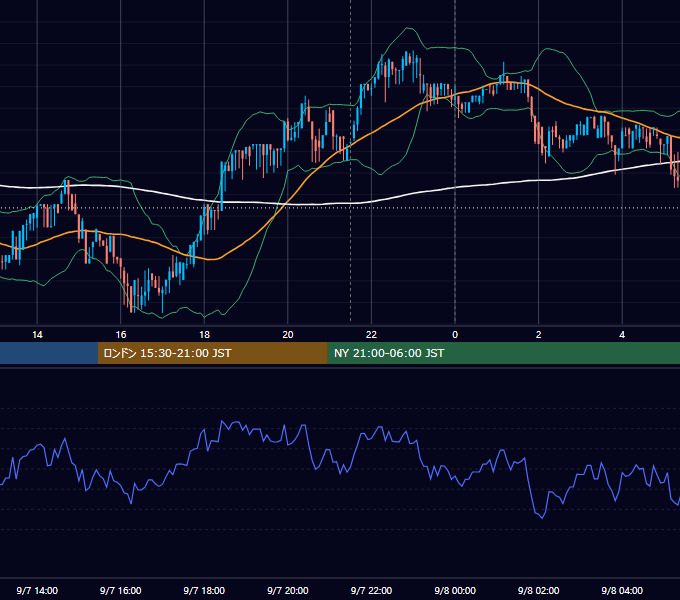680x600 pixels.
Task: Select the 2 hour label on price chart axis
Action: [539, 335]
